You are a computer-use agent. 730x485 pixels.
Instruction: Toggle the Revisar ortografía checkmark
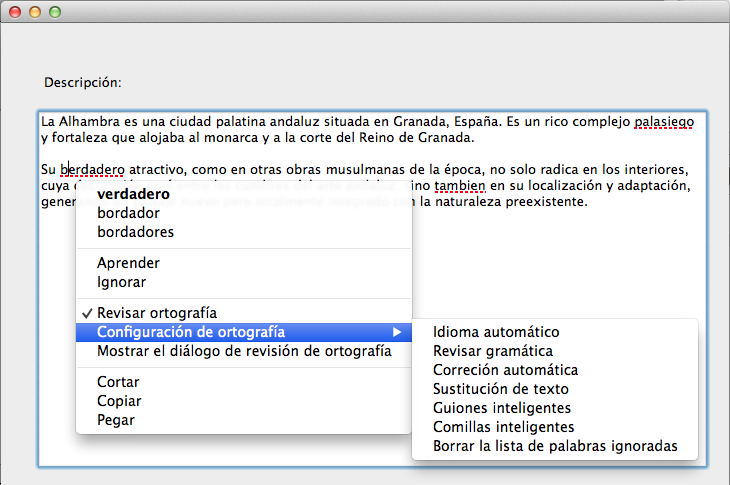[x=157, y=313]
